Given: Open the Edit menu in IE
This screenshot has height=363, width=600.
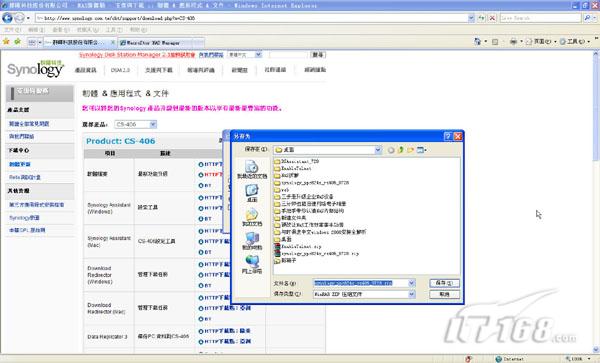Looking at the screenshot, I should pos(36,30).
